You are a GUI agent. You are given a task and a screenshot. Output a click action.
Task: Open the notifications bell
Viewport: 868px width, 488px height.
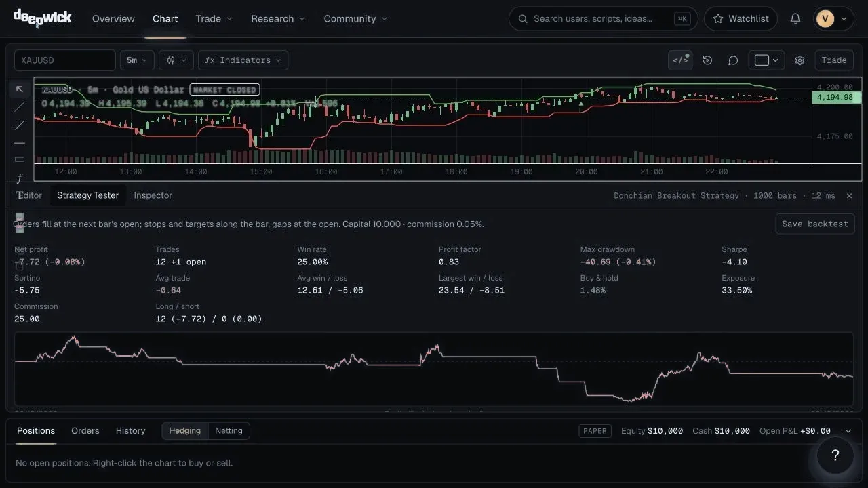pyautogui.click(x=795, y=19)
